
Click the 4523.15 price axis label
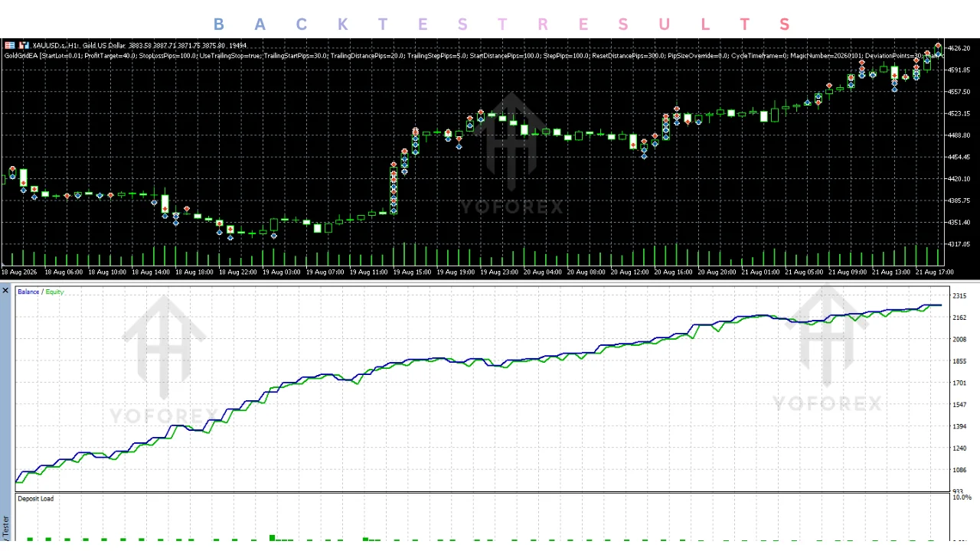click(959, 114)
